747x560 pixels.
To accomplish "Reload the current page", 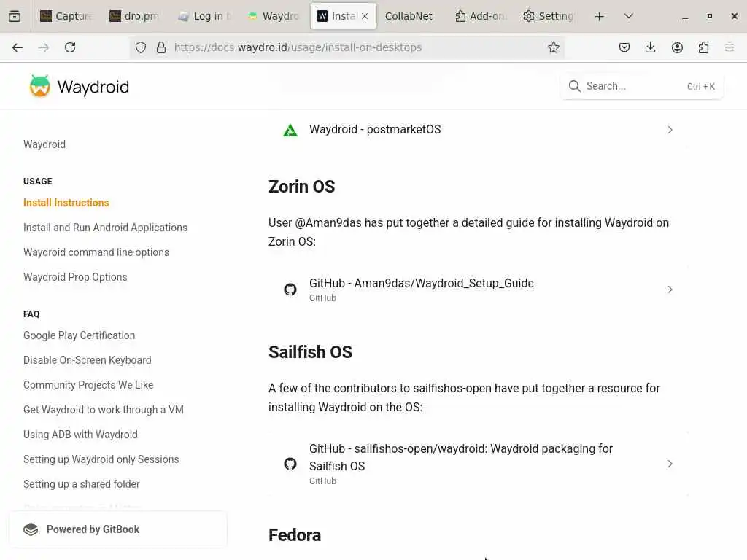I will 70,47.
